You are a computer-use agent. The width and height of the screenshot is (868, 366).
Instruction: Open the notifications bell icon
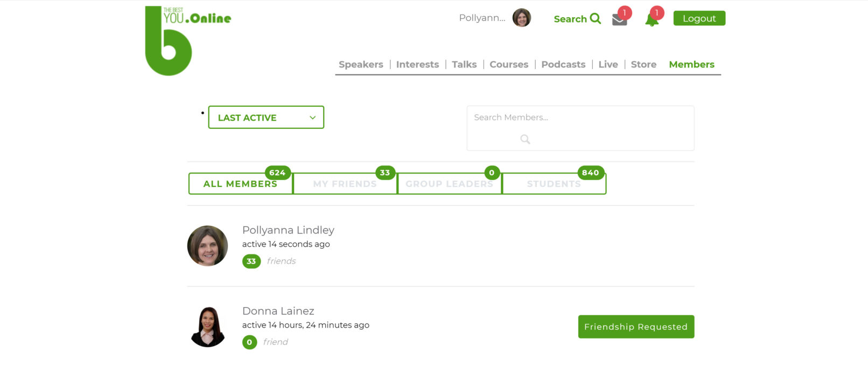pos(652,20)
